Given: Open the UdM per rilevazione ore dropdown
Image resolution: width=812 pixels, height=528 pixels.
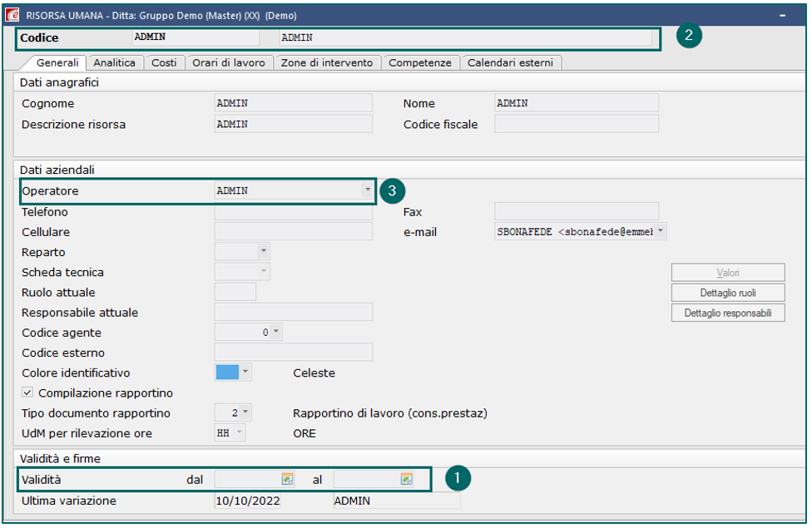Looking at the screenshot, I should coord(240,432).
